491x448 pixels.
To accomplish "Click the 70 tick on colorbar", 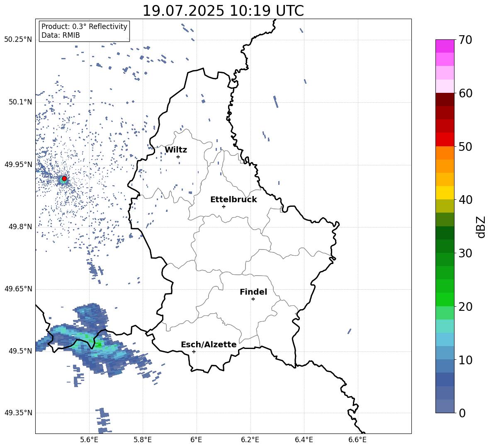I will [x=465, y=40].
